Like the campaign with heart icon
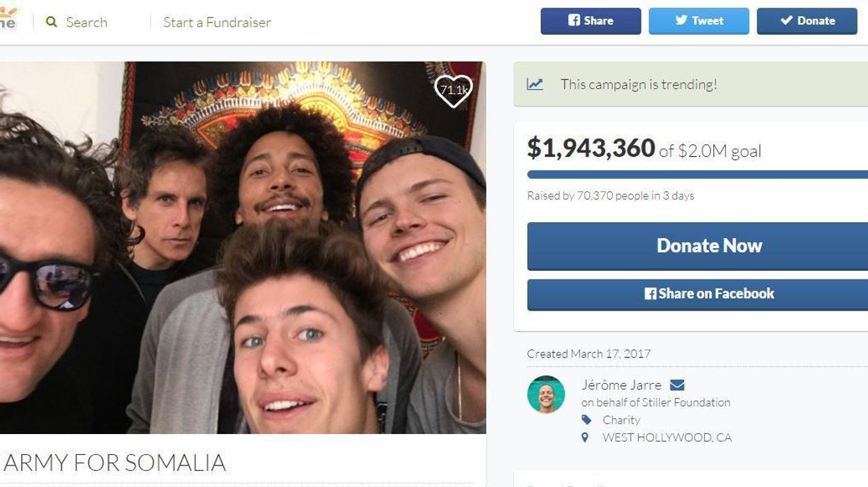Viewport: 868px width, 487px height. click(453, 91)
